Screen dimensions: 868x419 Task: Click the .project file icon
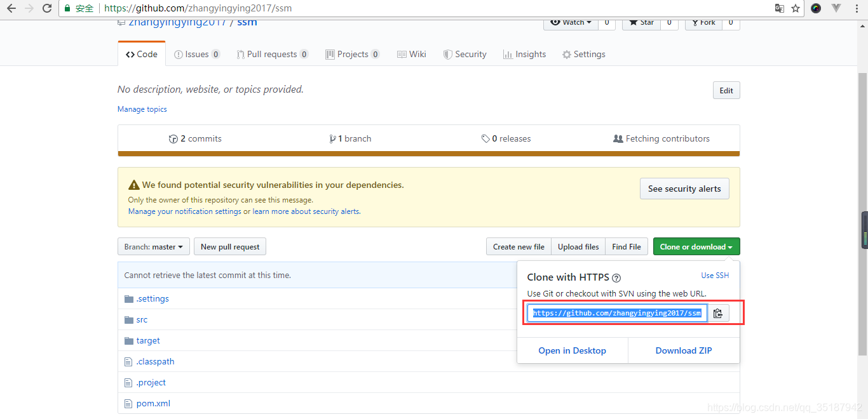pos(129,382)
